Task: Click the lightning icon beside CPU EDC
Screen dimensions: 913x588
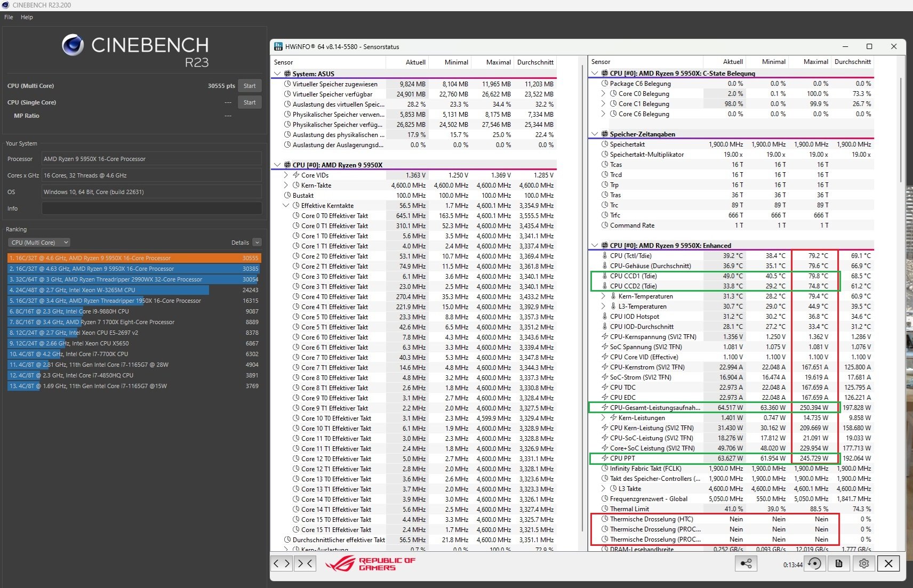Action: [605, 398]
